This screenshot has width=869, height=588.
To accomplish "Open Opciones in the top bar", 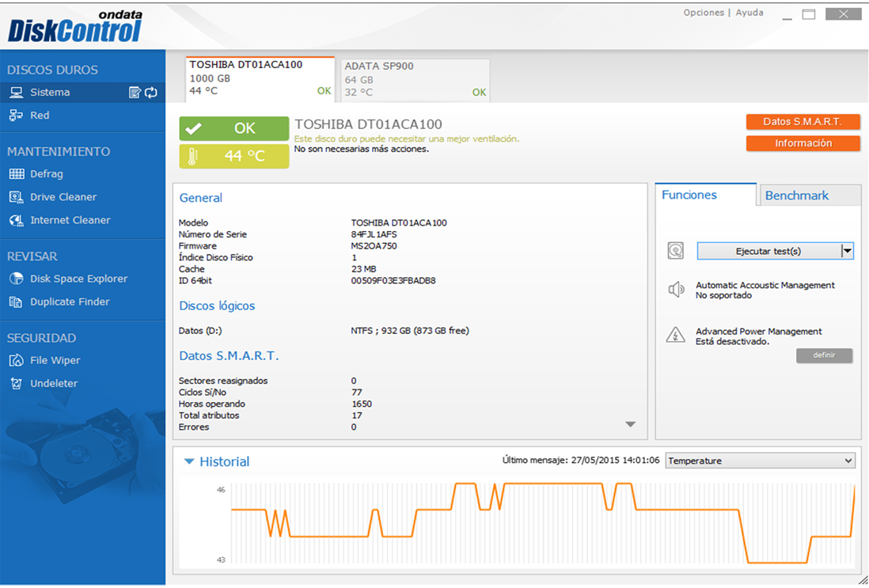I will [704, 12].
